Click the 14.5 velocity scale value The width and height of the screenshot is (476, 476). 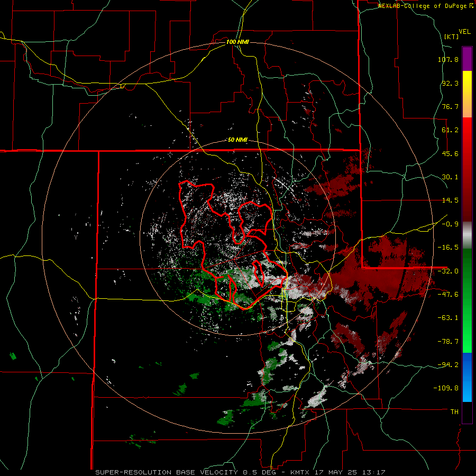(450, 200)
